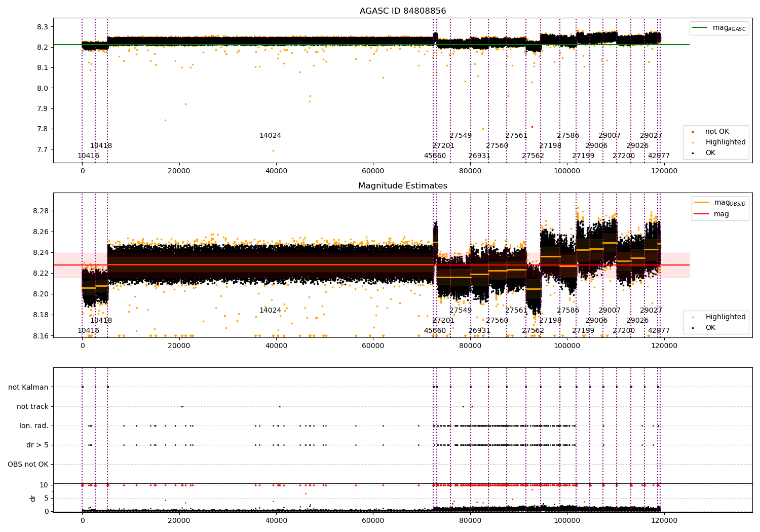This screenshot has height=532, width=760.
Task: Select OBSID label 14024 in the AGASC plot
Action: [x=270, y=136]
